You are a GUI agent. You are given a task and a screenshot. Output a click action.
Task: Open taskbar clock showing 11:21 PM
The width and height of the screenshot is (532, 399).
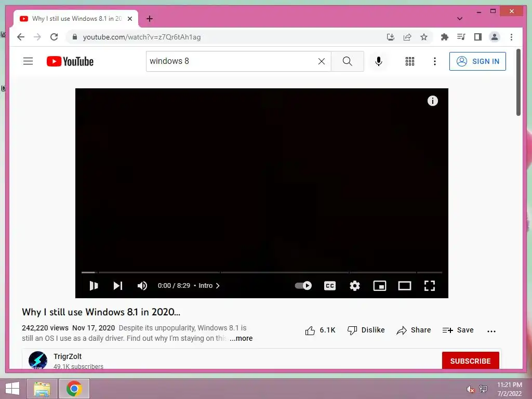[509, 389]
